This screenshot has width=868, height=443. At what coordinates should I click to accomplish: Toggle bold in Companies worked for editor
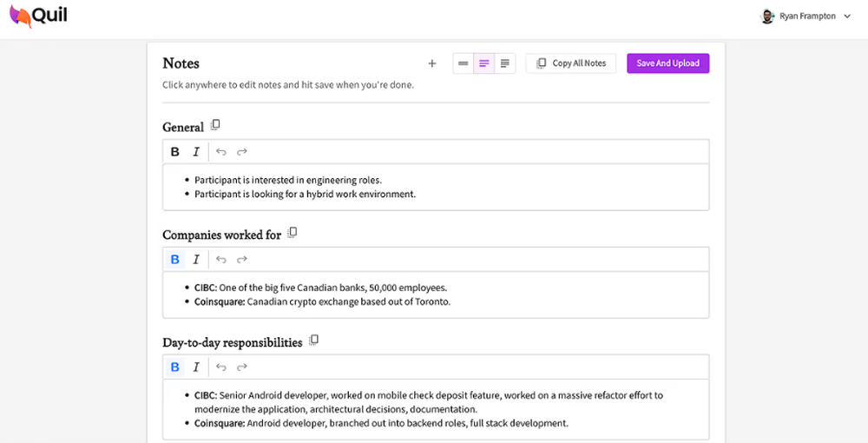coord(175,260)
